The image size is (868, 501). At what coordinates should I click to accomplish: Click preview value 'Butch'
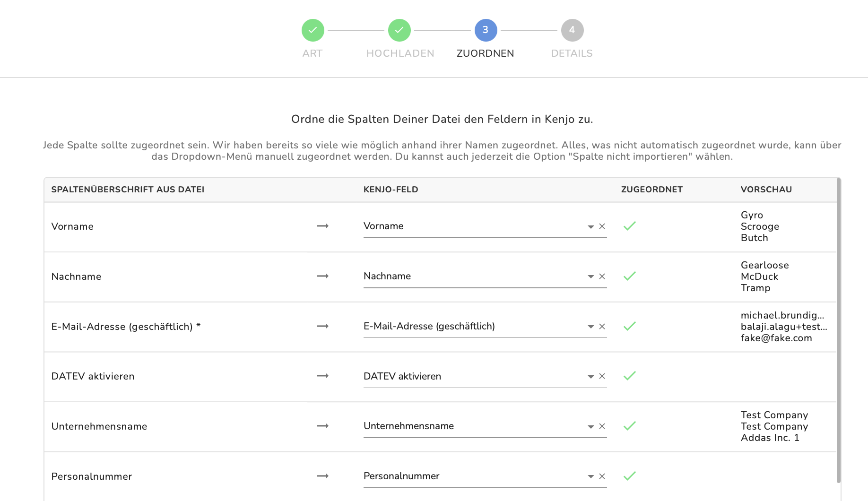(754, 238)
